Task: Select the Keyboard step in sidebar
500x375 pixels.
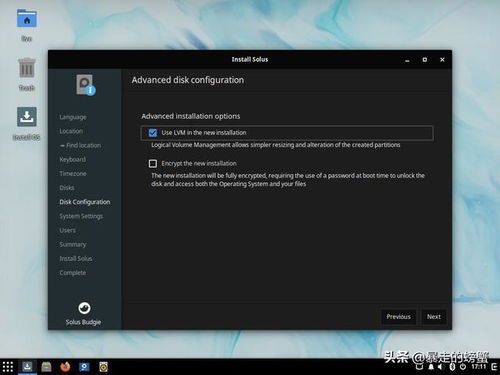Action: point(73,159)
